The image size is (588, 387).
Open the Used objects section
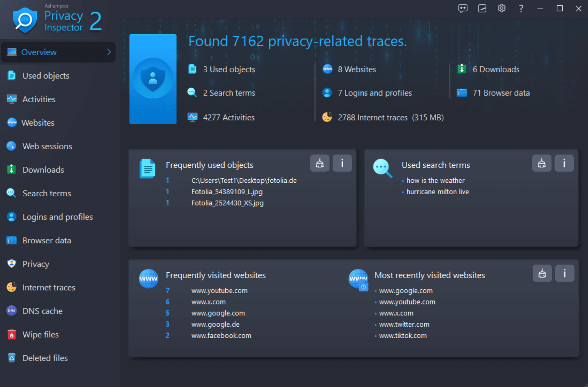click(x=46, y=76)
